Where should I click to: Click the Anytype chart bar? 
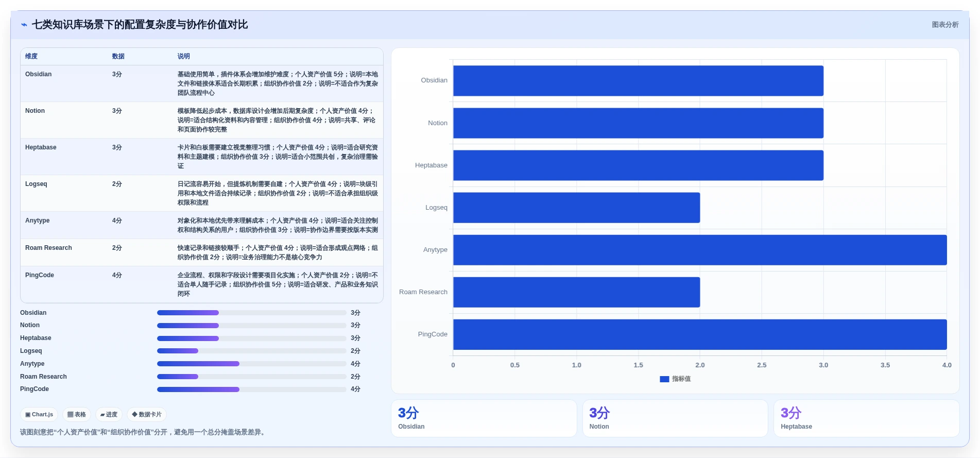(700, 250)
